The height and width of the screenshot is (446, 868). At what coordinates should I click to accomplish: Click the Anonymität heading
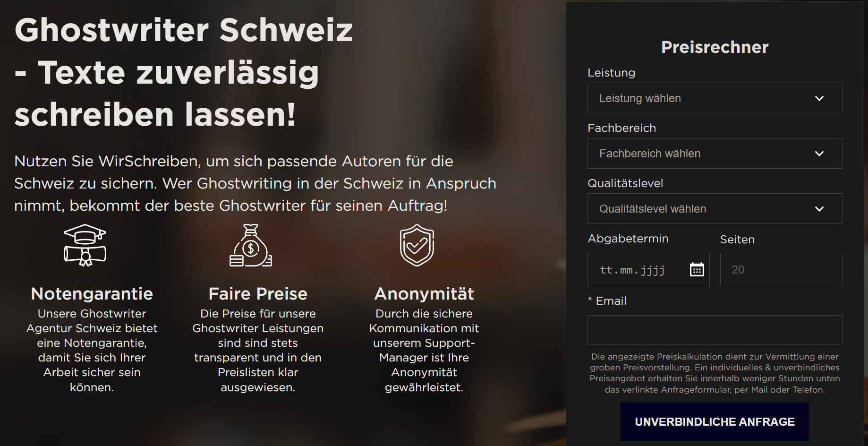(x=424, y=294)
